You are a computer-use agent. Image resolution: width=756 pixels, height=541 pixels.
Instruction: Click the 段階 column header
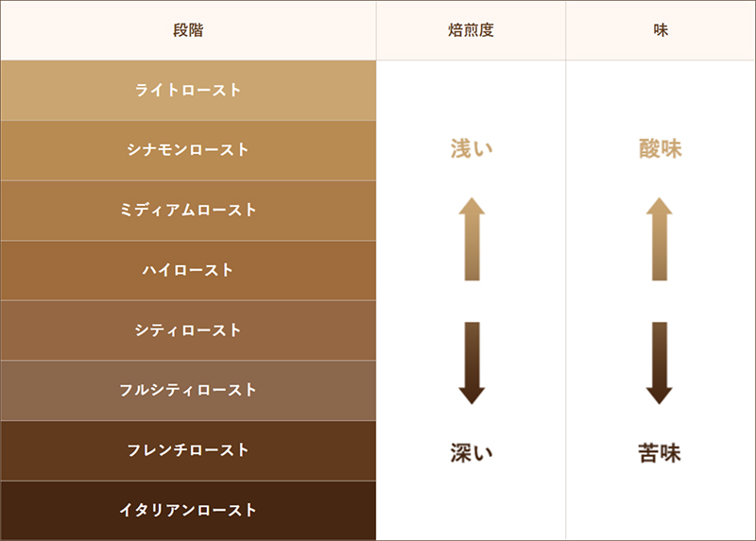[x=188, y=30]
